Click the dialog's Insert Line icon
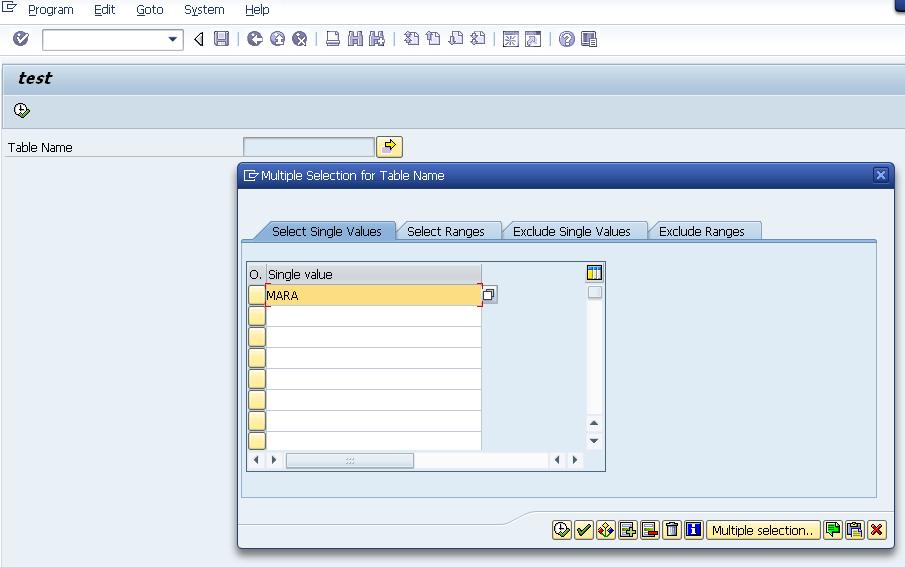The height and width of the screenshot is (567, 905). click(628, 530)
